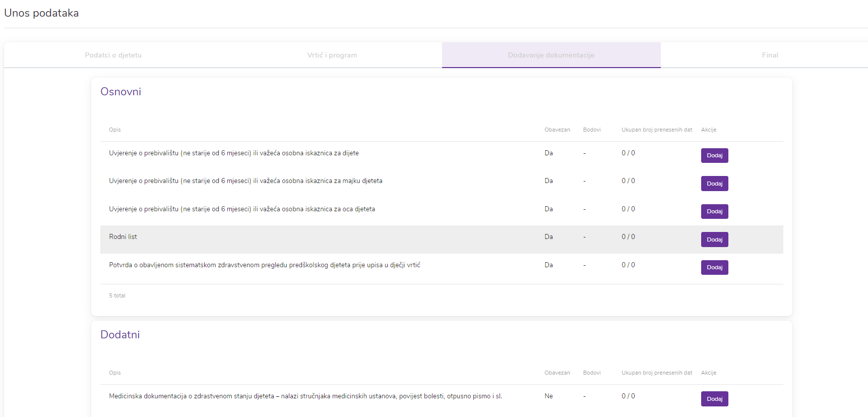
Task: Go to the Final tab
Action: pyautogui.click(x=769, y=55)
